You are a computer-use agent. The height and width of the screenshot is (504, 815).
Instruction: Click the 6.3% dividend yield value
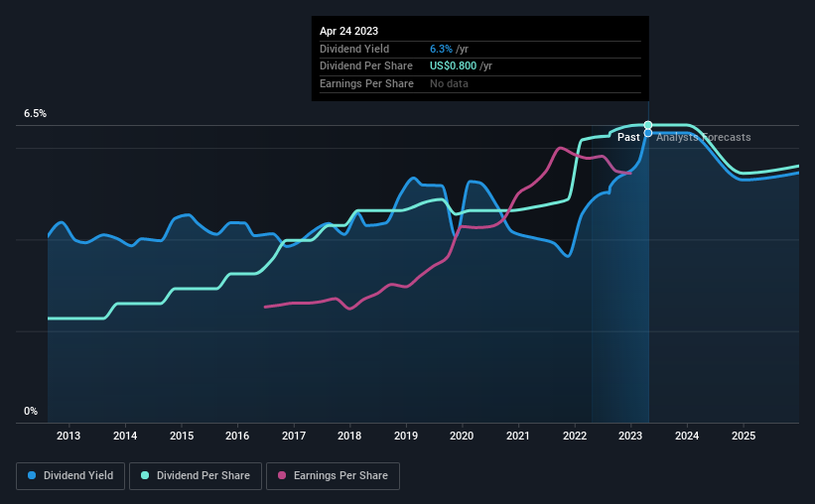[x=441, y=49]
